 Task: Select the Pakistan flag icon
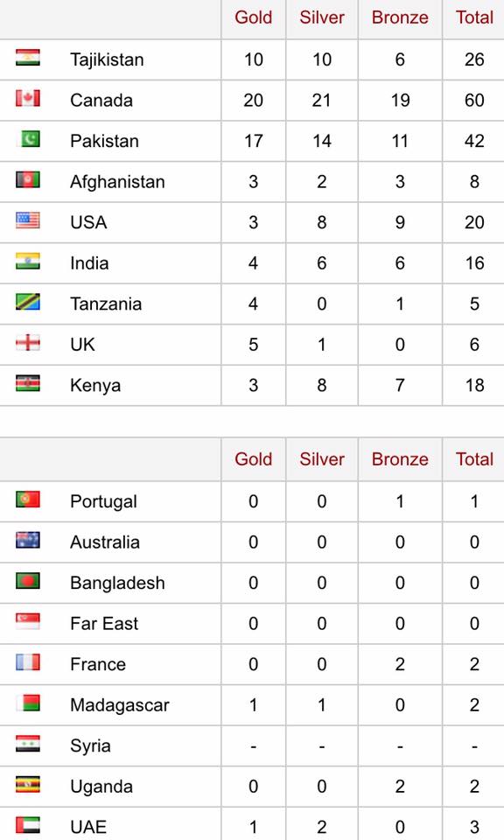click(x=30, y=139)
